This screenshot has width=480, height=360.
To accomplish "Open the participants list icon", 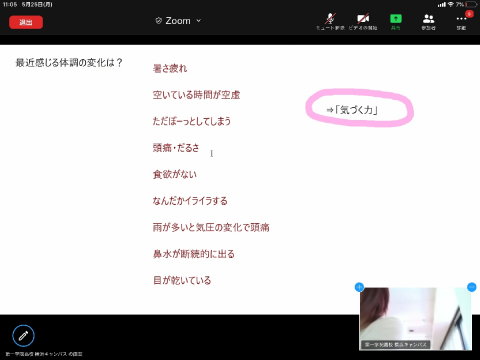I will (428, 19).
